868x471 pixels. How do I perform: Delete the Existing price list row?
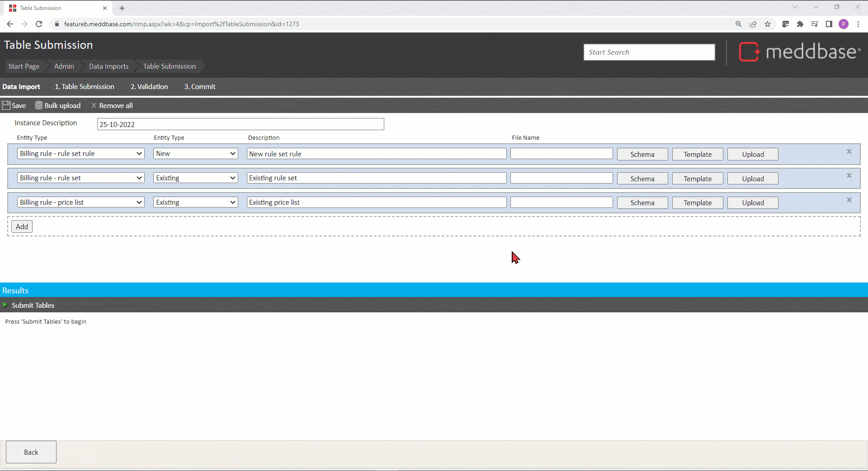point(849,200)
